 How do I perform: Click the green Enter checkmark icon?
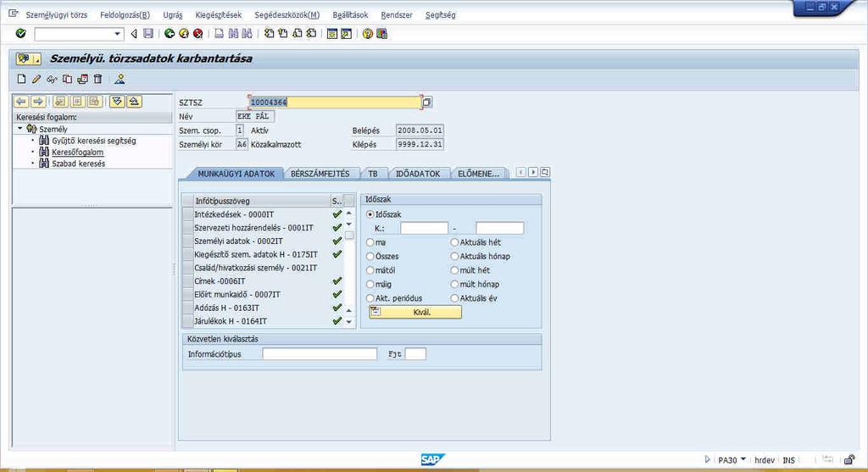[20, 34]
